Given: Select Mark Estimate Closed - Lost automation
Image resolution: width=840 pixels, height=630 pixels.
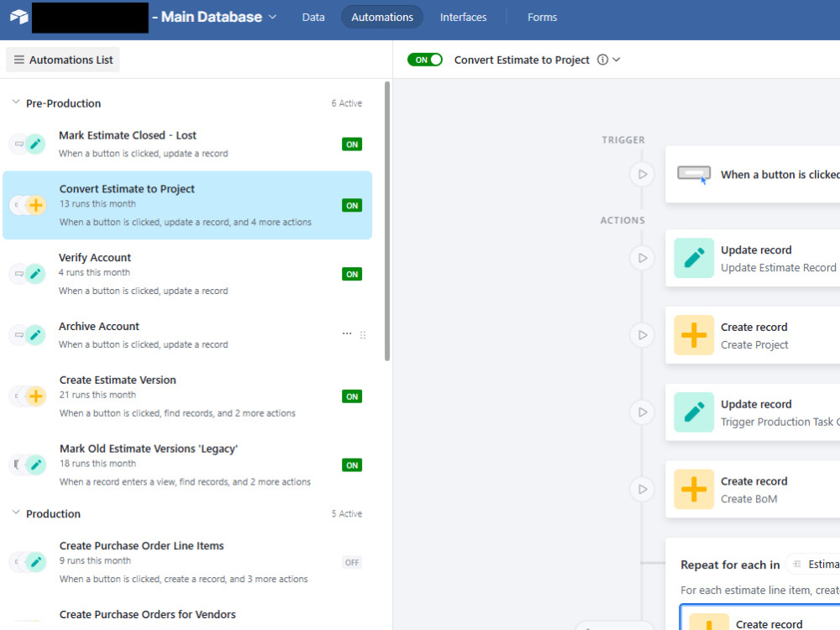Looking at the screenshot, I should [187, 144].
